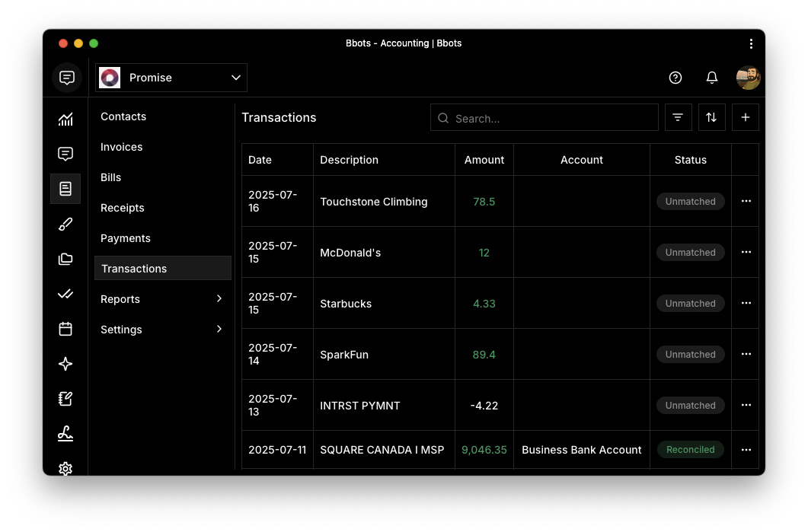
Task: Click the 78.5 amount
Action: coord(484,202)
